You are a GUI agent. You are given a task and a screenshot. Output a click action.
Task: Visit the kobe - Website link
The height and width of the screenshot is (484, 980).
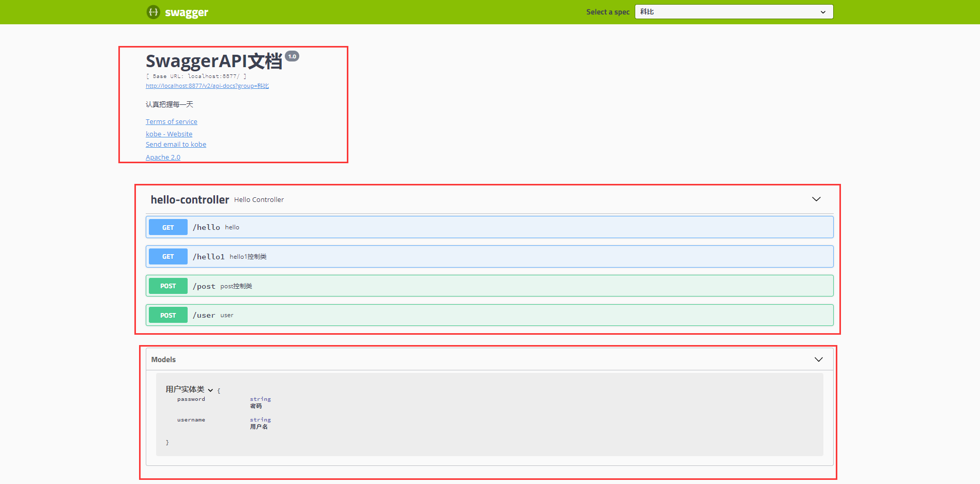click(x=169, y=134)
